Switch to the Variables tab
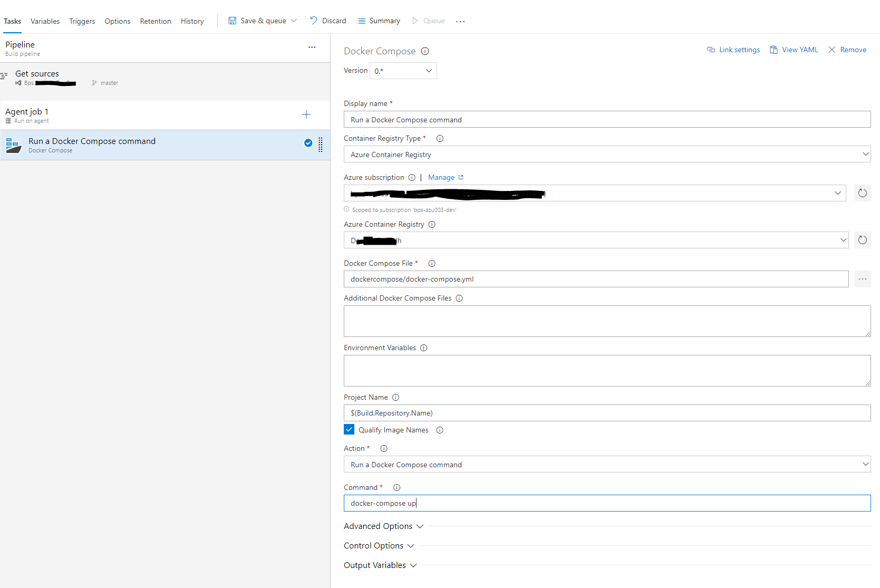Screen dimensions: 880x588 pyautogui.click(x=45, y=21)
